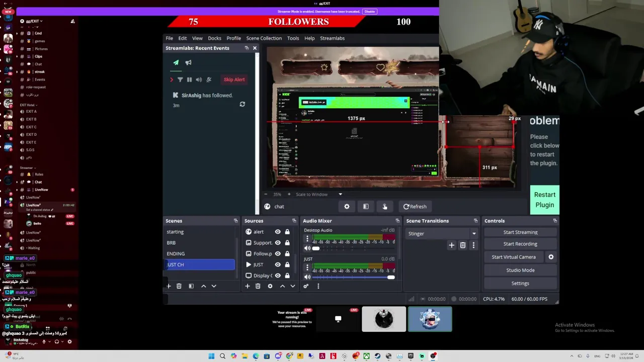Zoom in the preview with plus
644x362 pixels.
click(x=289, y=194)
